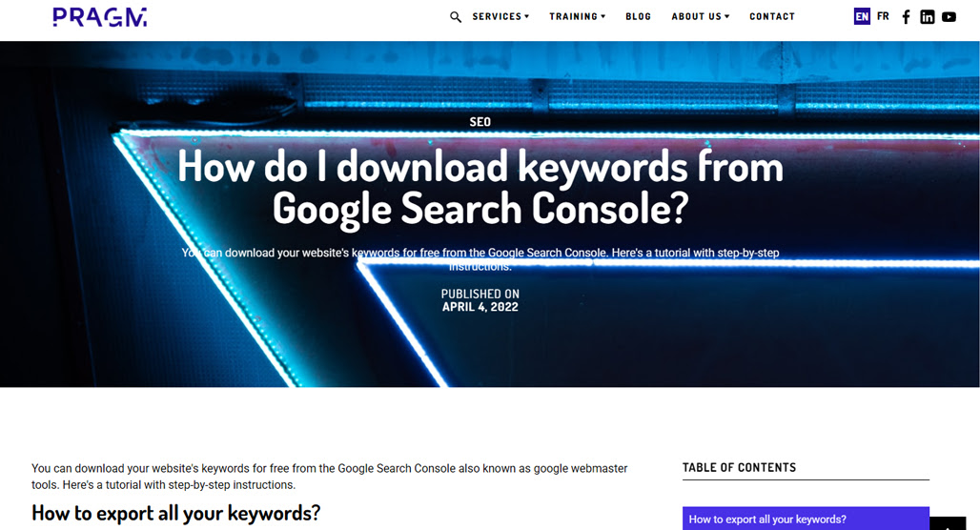
Task: Switch the site language to FR
Action: click(883, 16)
